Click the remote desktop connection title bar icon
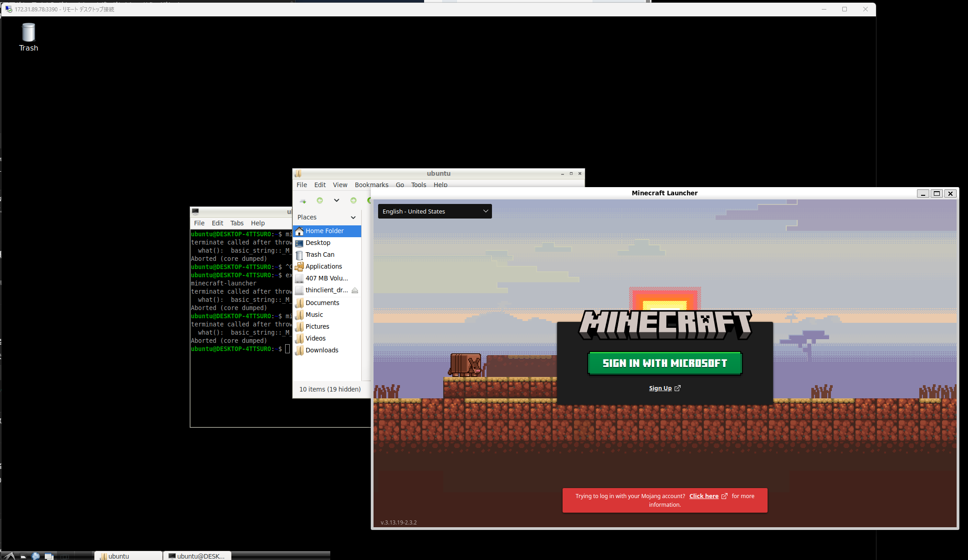The image size is (968, 560). pyautogui.click(x=9, y=9)
